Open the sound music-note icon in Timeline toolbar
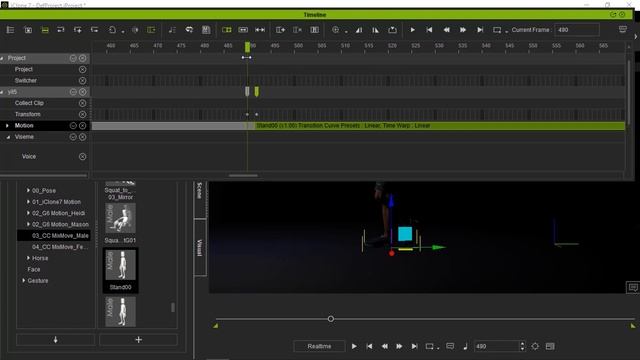 [x=172, y=30]
